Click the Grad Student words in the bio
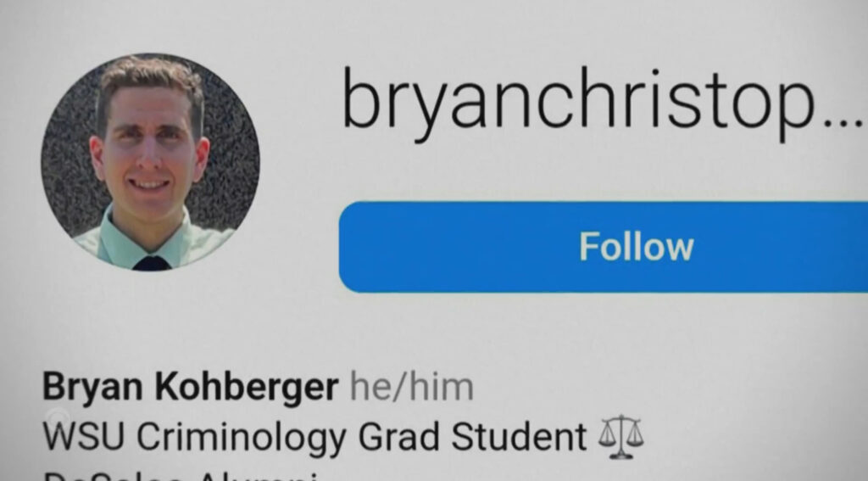The image size is (868, 481). [x=473, y=437]
